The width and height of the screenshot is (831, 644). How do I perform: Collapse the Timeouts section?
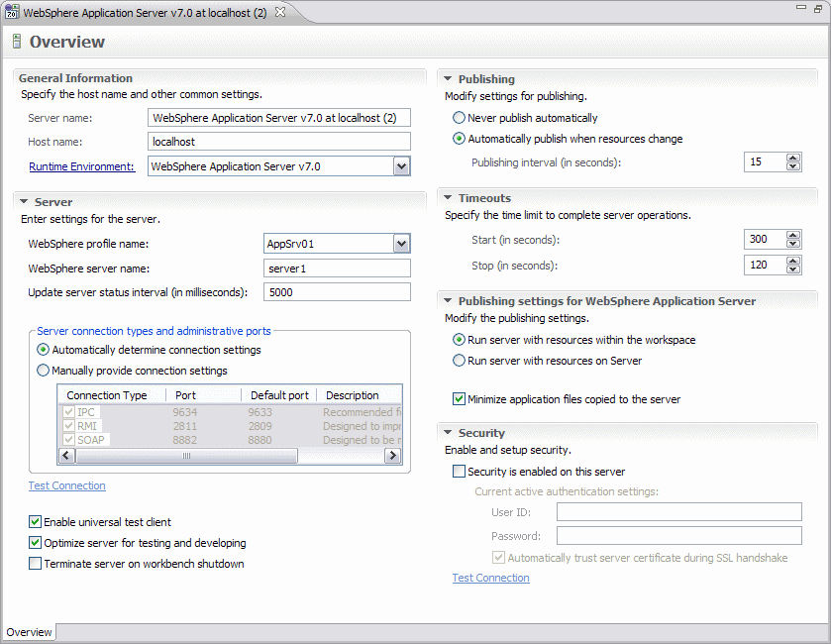pos(448,198)
